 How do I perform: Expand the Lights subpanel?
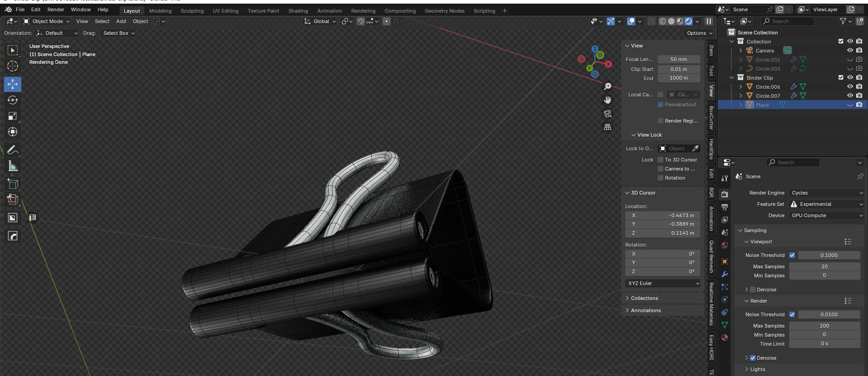click(x=758, y=369)
